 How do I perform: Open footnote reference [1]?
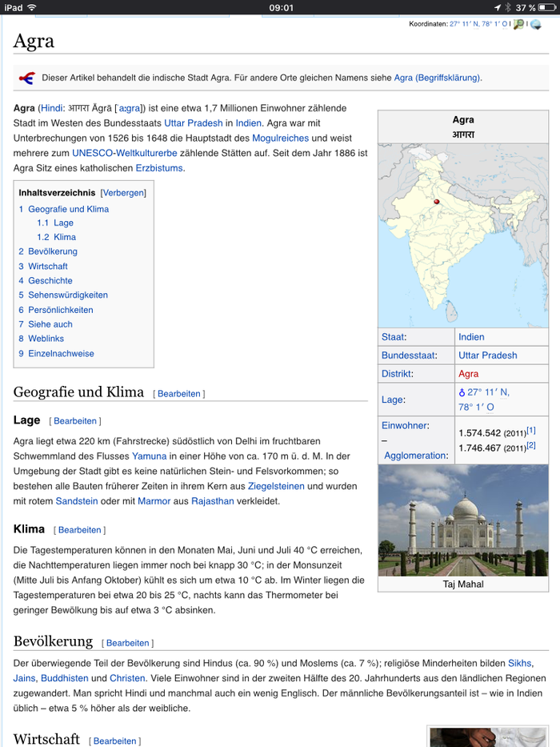[x=531, y=430]
